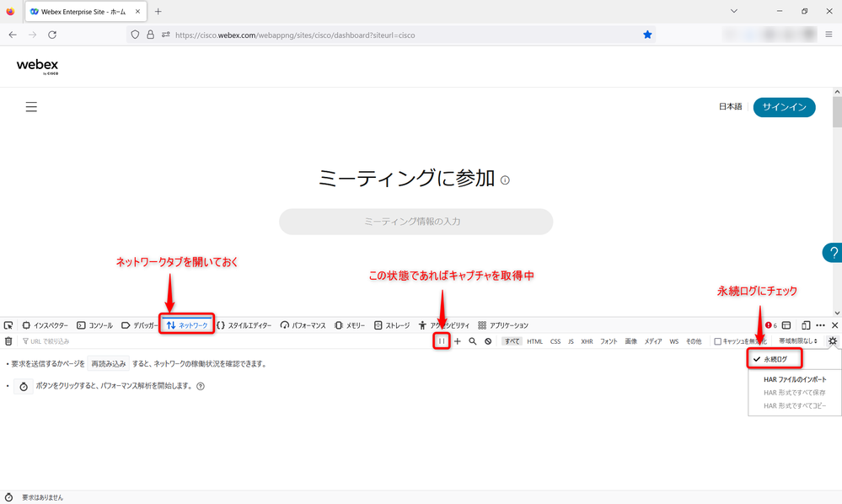Open network search with magnifier icon
This screenshot has width=842, height=504.
(x=473, y=341)
